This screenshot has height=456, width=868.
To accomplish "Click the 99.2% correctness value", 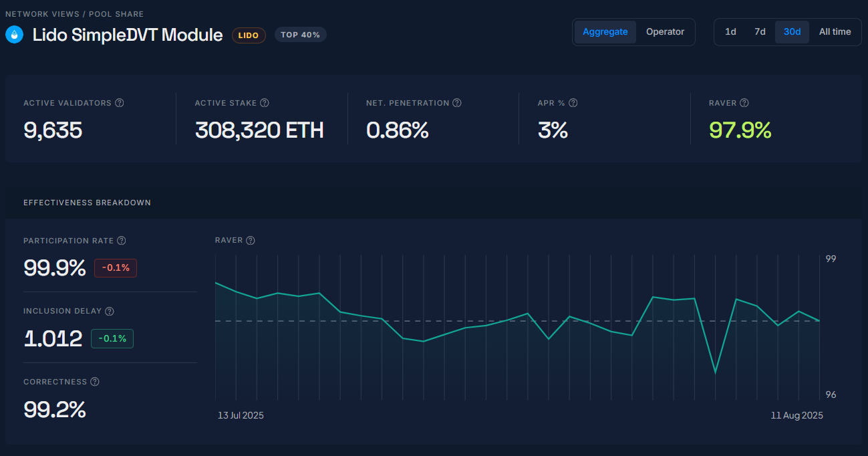I will click(55, 409).
